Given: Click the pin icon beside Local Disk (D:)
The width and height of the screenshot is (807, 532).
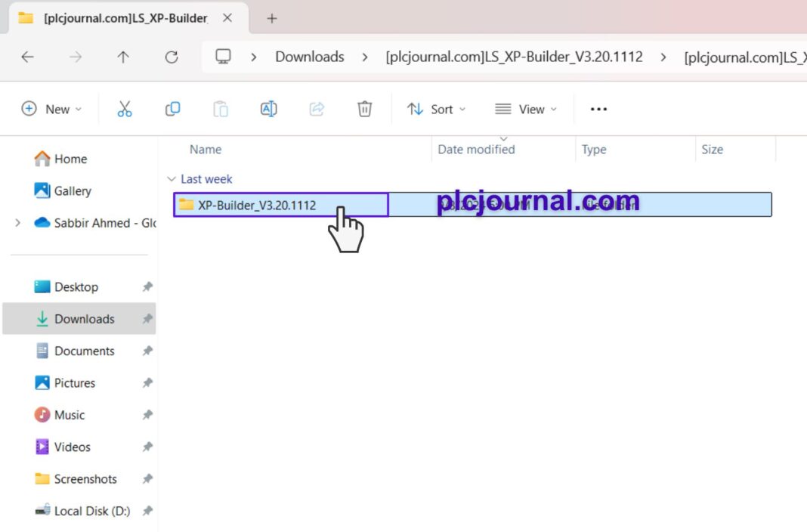Looking at the screenshot, I should 147,511.
